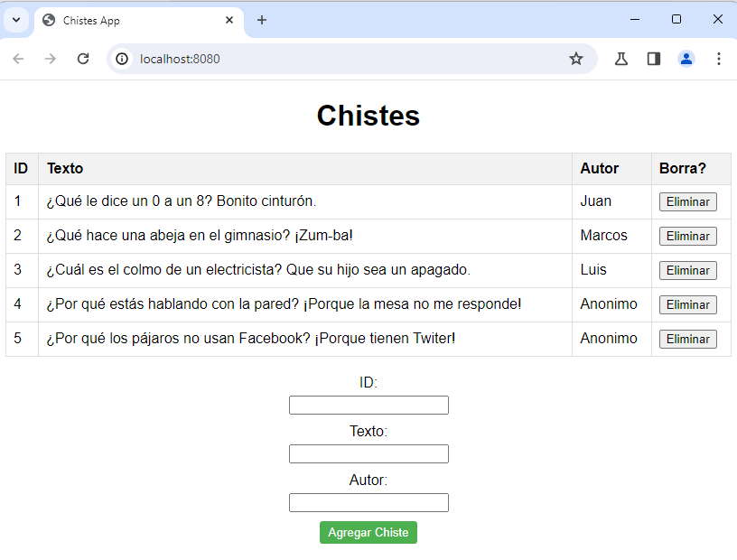Maximize the browser window
Image resolution: width=737 pixels, height=560 pixels.
tap(676, 20)
